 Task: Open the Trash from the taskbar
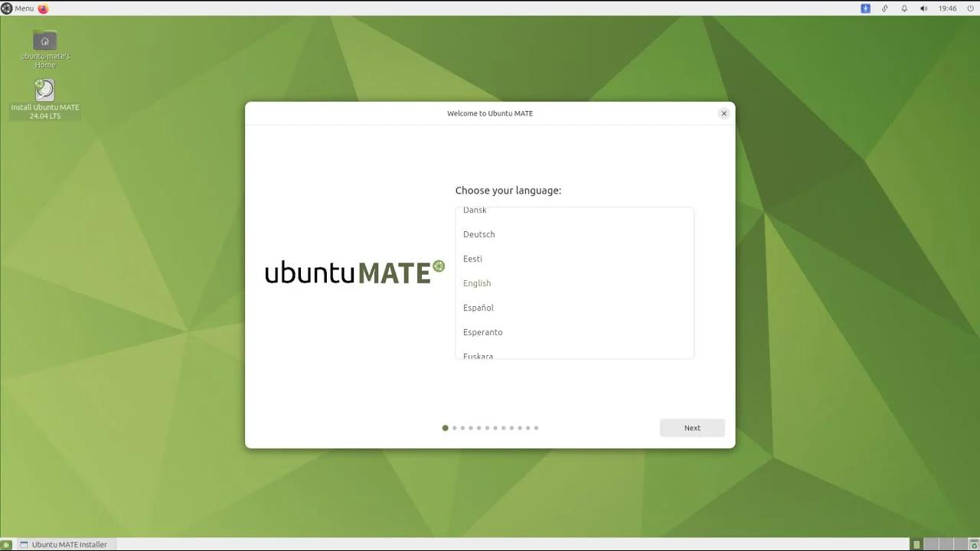click(973, 544)
